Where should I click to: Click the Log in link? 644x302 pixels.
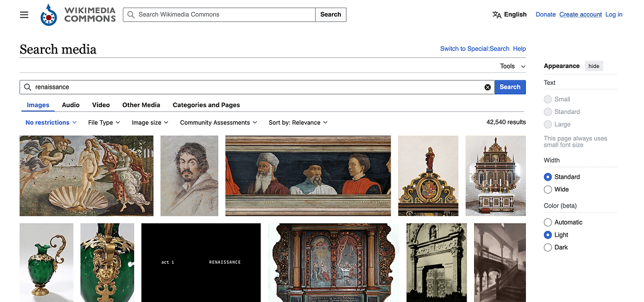[x=614, y=14]
